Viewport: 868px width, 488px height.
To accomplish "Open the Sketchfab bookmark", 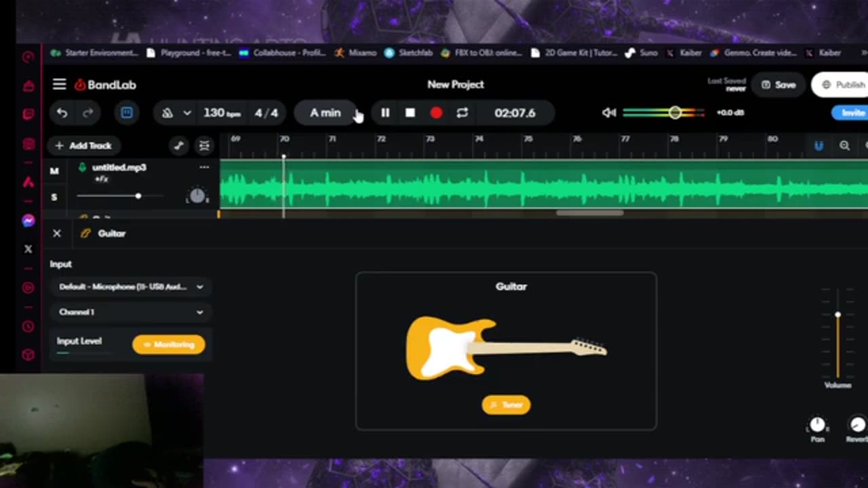I will [408, 53].
